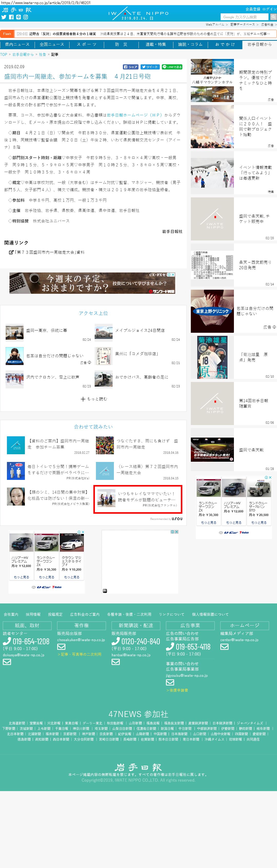Screen dimensions: 277x868
Task: Open the 県内ニュース menu tab
Action: pyautogui.click(x=17, y=45)
